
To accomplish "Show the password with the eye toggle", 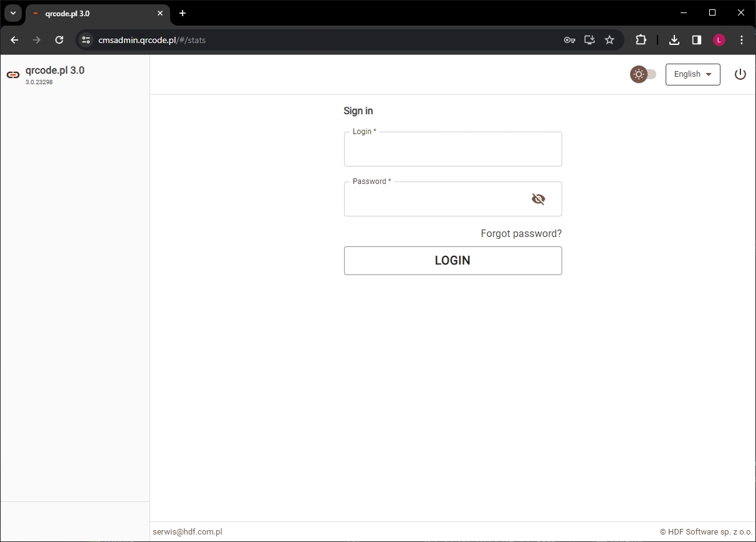I will (538, 198).
